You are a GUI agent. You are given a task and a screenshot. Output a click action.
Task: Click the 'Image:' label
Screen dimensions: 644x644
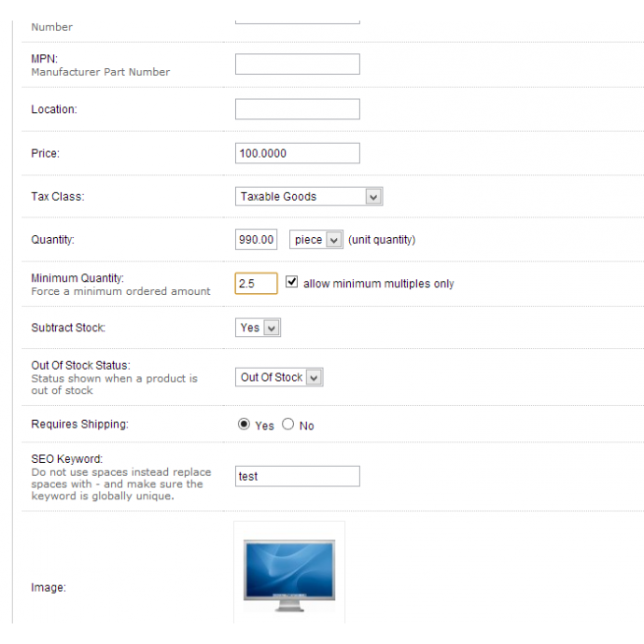49,588
